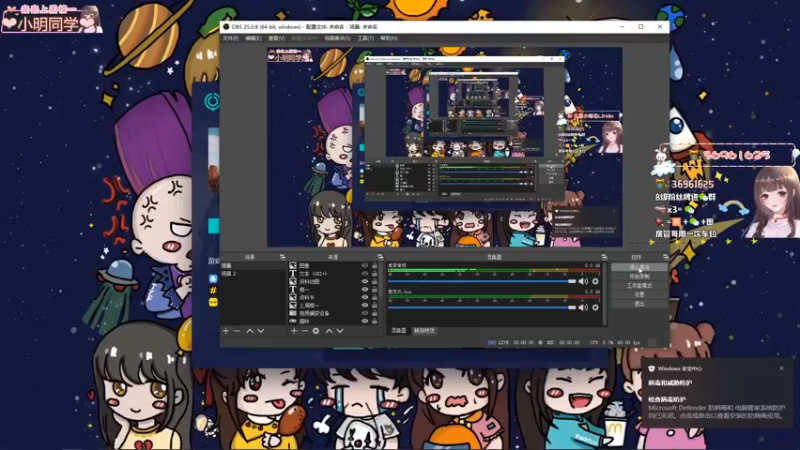Toggle eye visibility for 文本 (GDI+) source
Viewport: 800px width, 450px height.
pyautogui.click(x=365, y=273)
